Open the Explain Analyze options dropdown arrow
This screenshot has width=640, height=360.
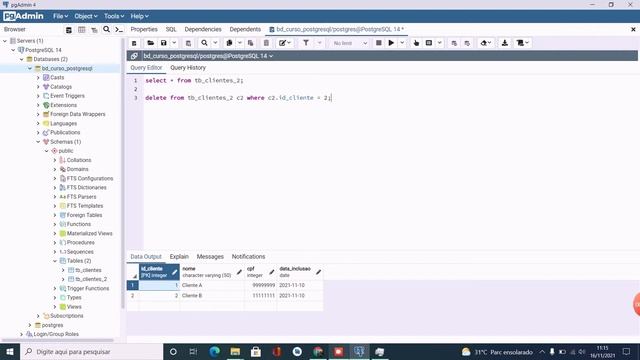(440, 43)
